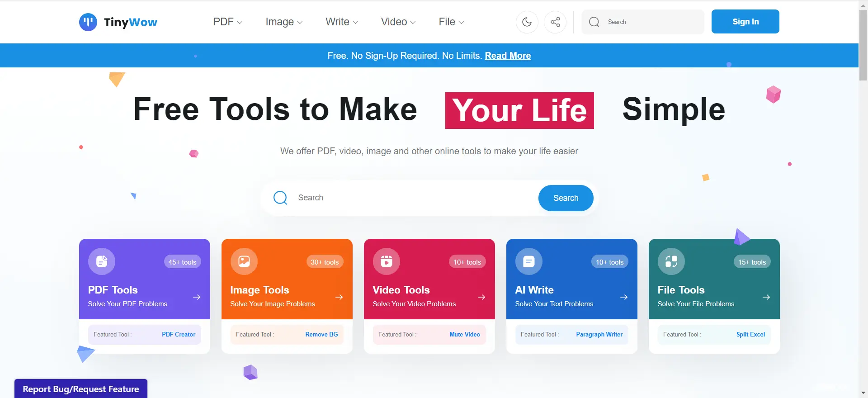Click the PDF Tools card icon
Viewport: 868px width, 398px height.
point(102,261)
